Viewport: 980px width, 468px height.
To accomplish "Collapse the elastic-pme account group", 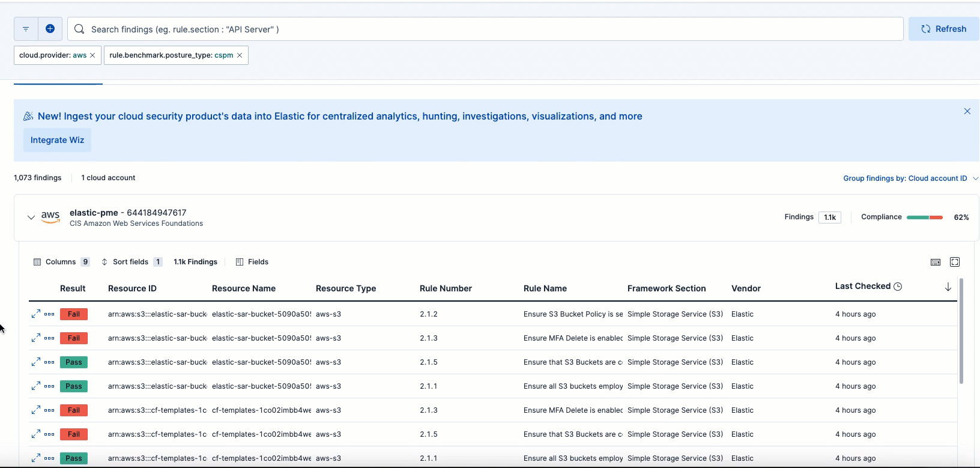I will [x=31, y=217].
